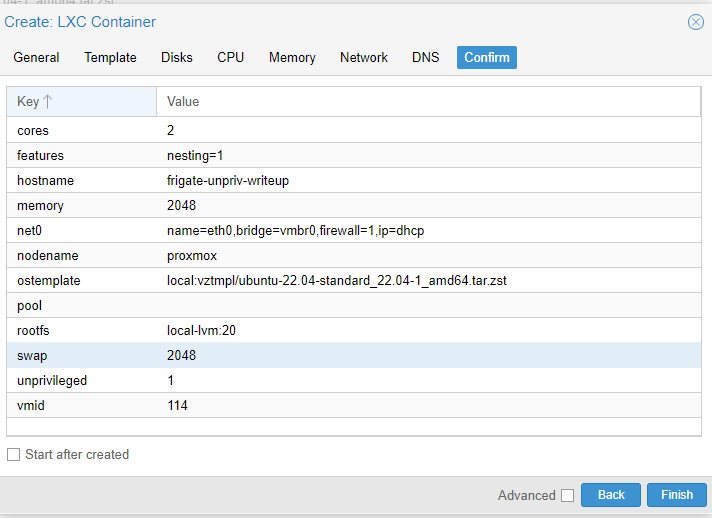Screen dimensions: 712x518
Task: Click hostname value frigate-unpriv-writeup
Action: (228, 181)
